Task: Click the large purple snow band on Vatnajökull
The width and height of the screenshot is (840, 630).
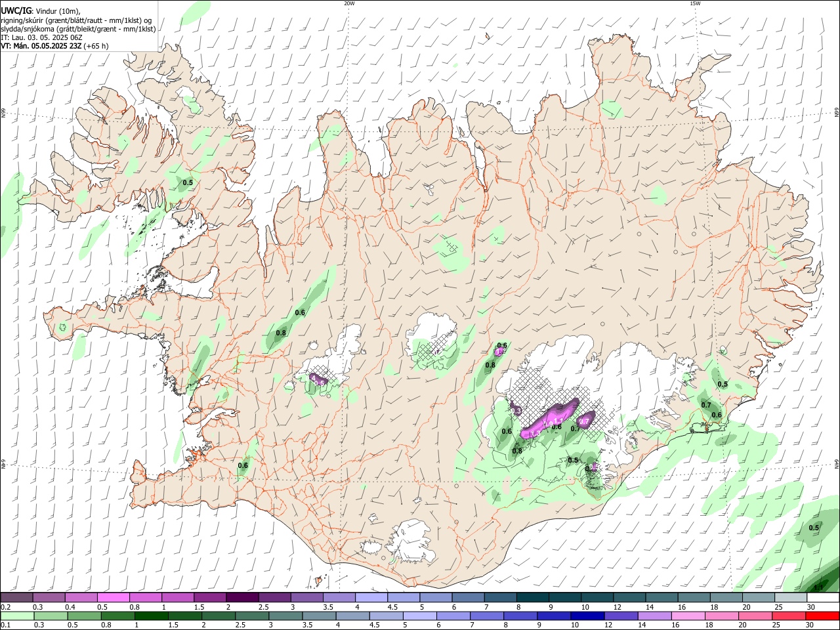Action: [x=550, y=419]
